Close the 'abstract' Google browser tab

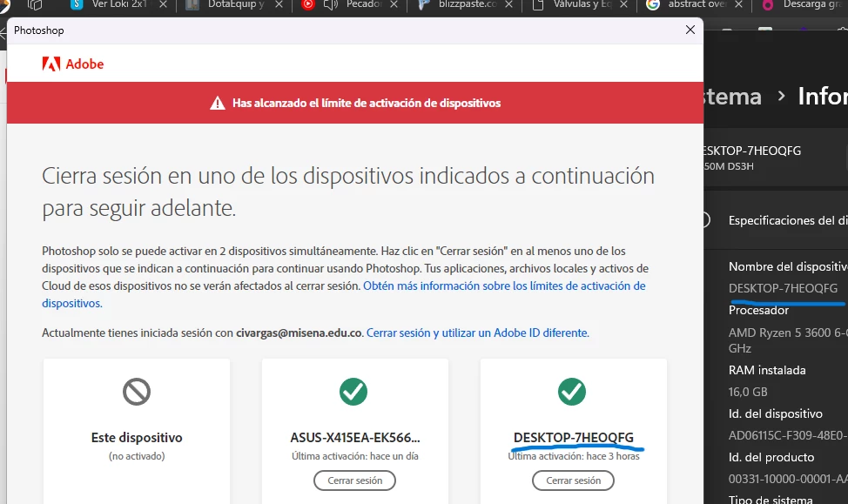pyautogui.click(x=739, y=4)
